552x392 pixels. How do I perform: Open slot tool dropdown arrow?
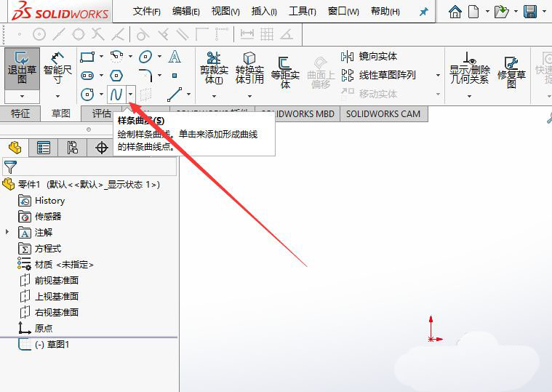[101, 76]
